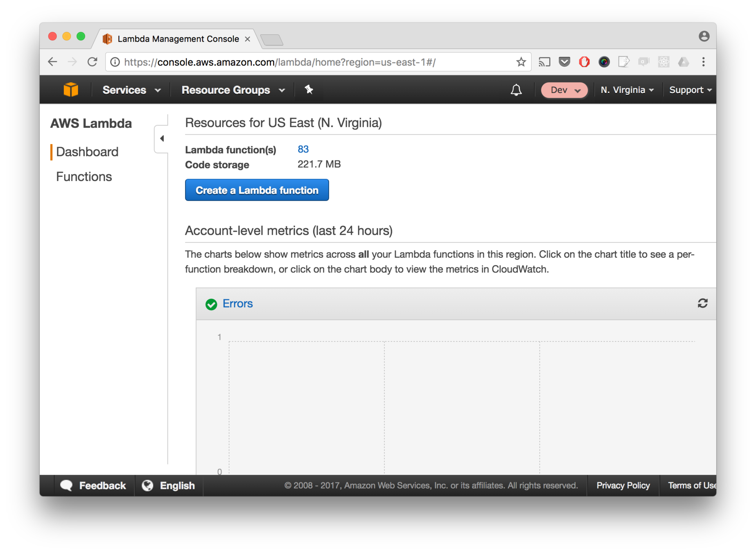The image size is (756, 553).
Task: Reload the page with refresh icon
Action: (93, 62)
